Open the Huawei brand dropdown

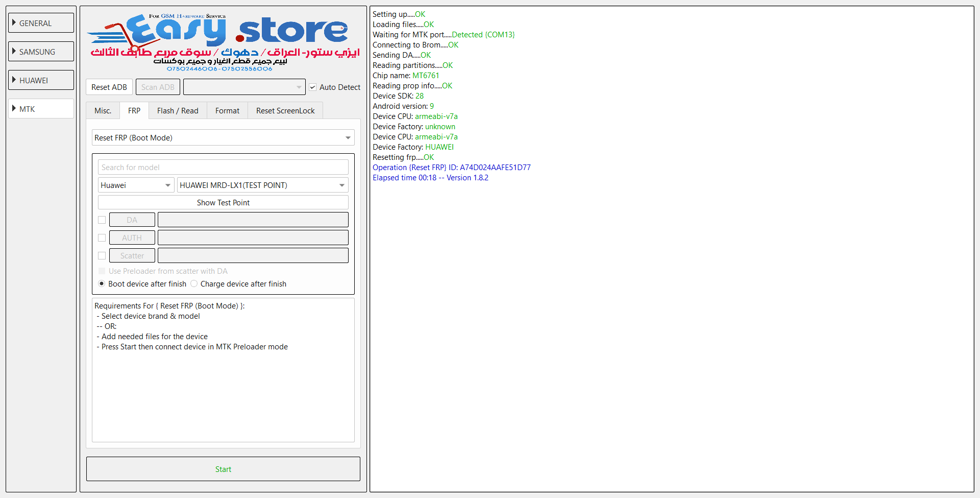[x=136, y=185]
